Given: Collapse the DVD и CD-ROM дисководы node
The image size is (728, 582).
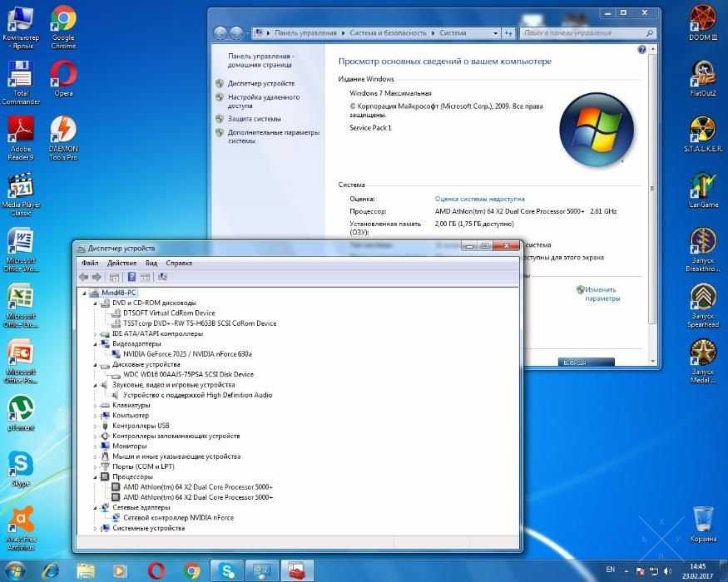Looking at the screenshot, I should tap(95, 303).
